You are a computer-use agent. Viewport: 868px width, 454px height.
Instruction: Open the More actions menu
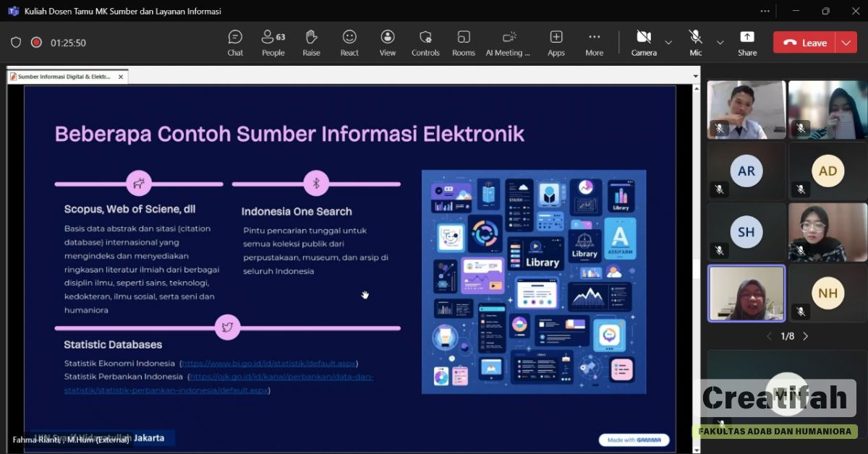pyautogui.click(x=594, y=43)
